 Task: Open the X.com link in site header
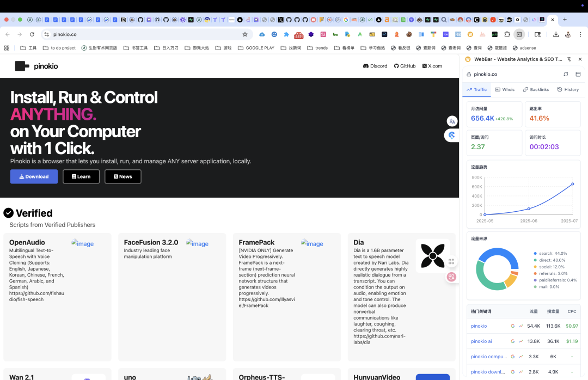pos(432,66)
